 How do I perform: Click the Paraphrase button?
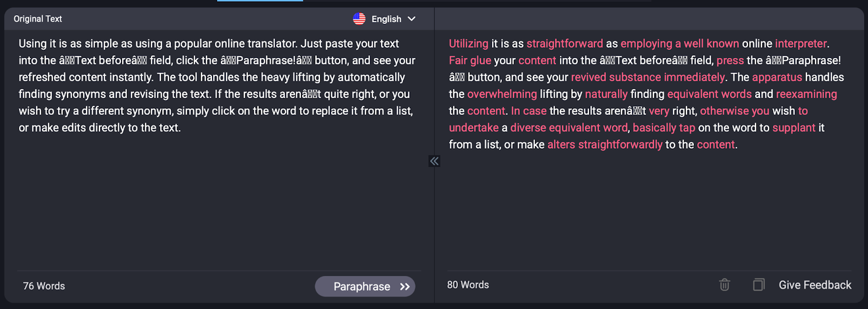(x=365, y=286)
